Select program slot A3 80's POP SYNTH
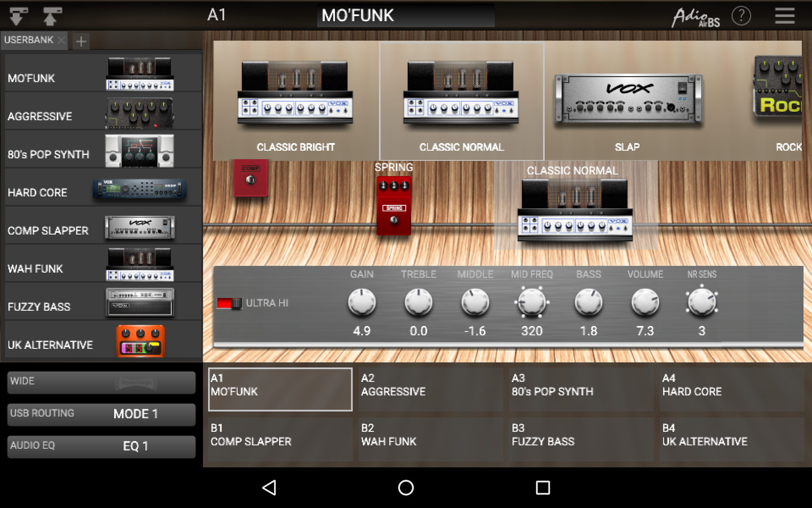 pos(581,389)
